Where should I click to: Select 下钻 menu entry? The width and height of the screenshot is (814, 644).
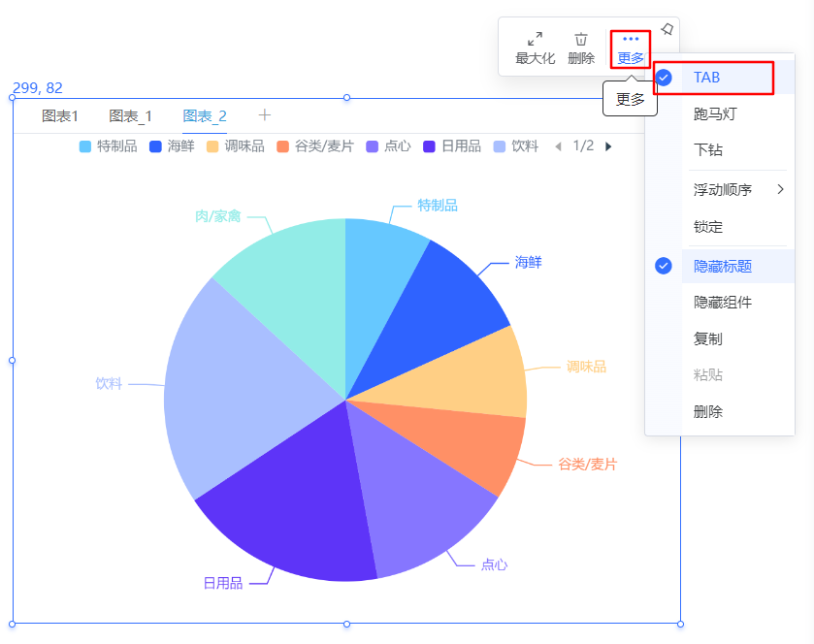(x=708, y=150)
